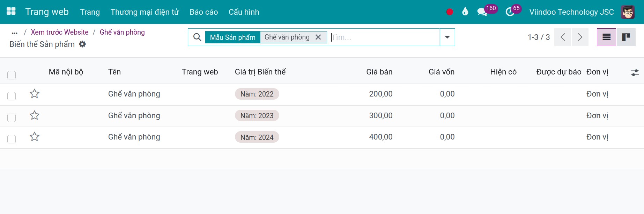Switch to kanban view
644x214 pixels.
click(x=626, y=37)
